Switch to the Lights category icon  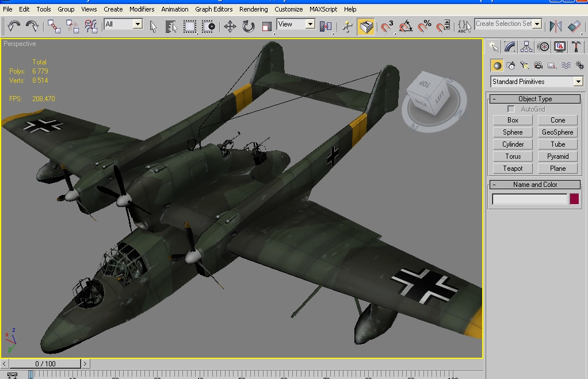(524, 66)
